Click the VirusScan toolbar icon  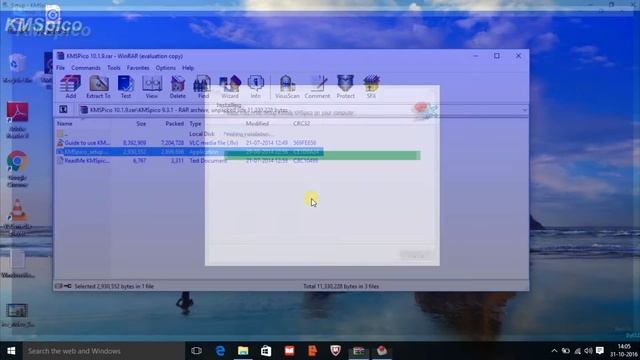[287, 87]
